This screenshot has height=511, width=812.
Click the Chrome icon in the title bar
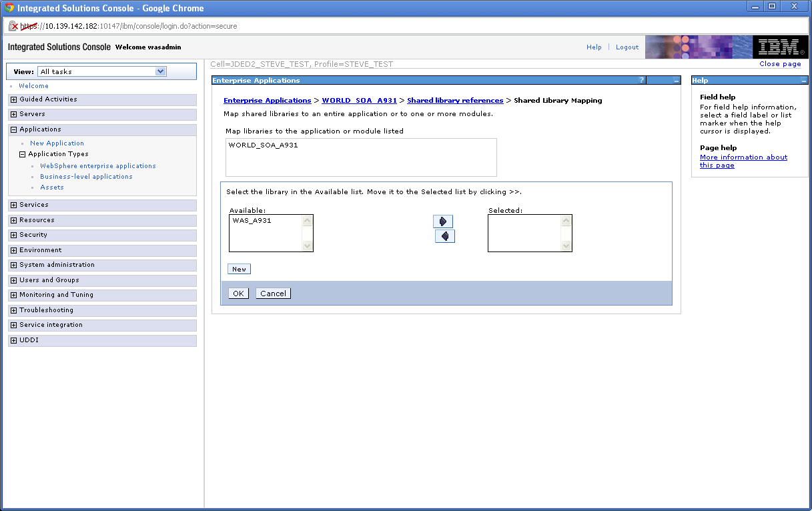point(9,8)
